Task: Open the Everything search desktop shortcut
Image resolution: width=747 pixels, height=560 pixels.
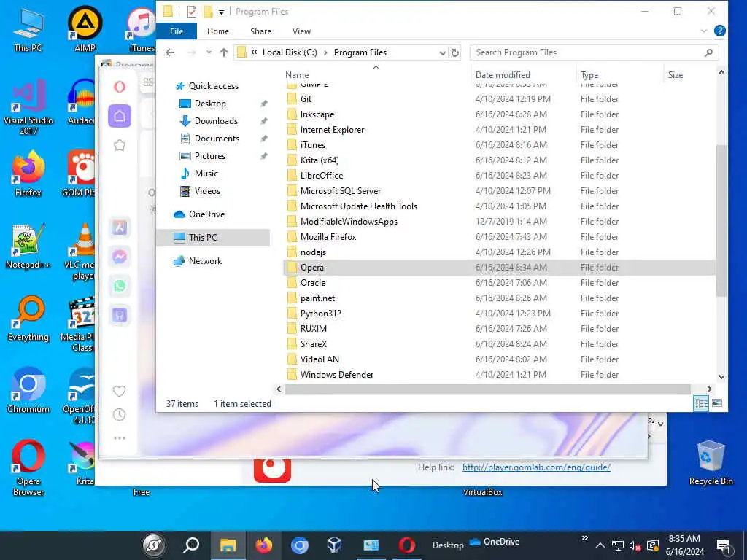Action: click(x=28, y=319)
